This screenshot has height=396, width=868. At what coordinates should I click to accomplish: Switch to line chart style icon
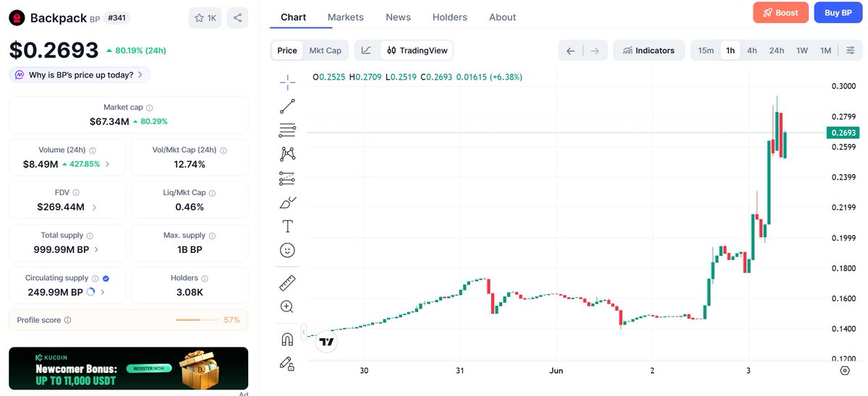[367, 51]
